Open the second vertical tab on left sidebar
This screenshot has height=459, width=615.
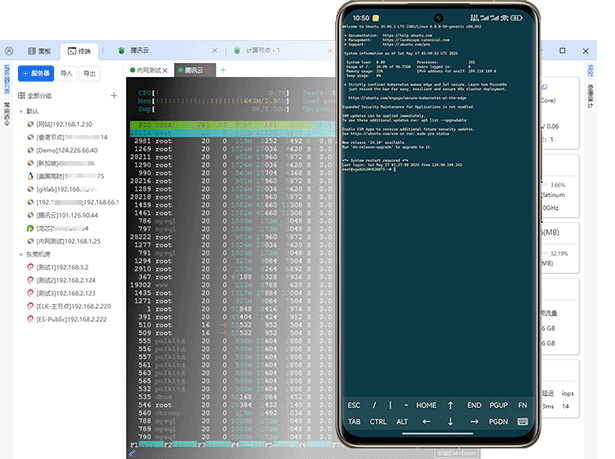[x=7, y=114]
